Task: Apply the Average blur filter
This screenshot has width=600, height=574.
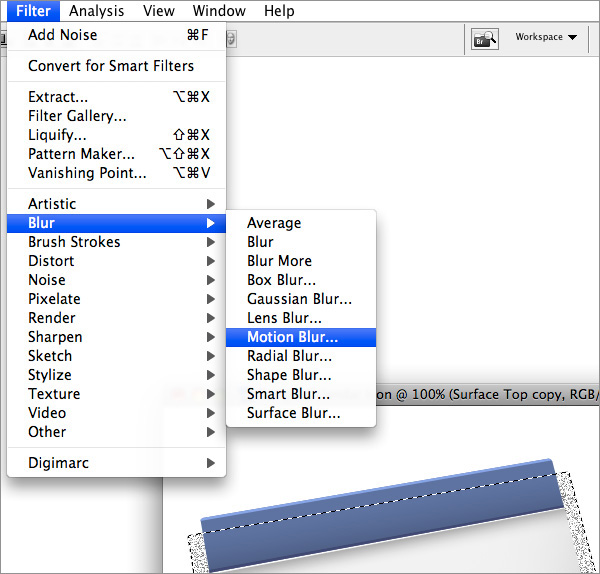Action: pyautogui.click(x=301, y=223)
